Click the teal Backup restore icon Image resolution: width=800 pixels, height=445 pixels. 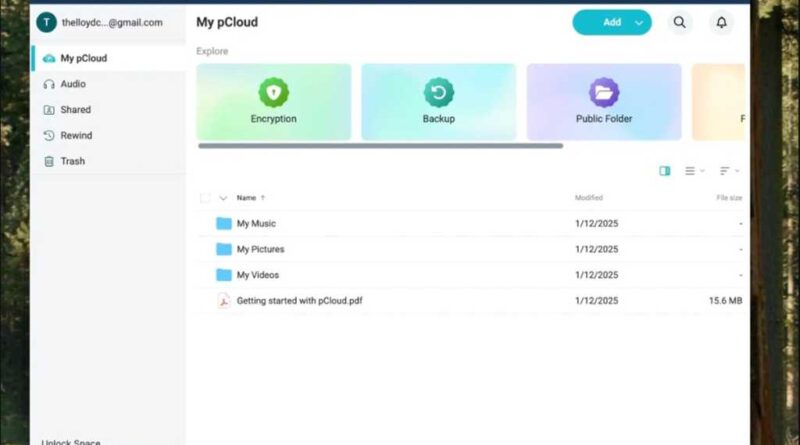pyautogui.click(x=439, y=92)
